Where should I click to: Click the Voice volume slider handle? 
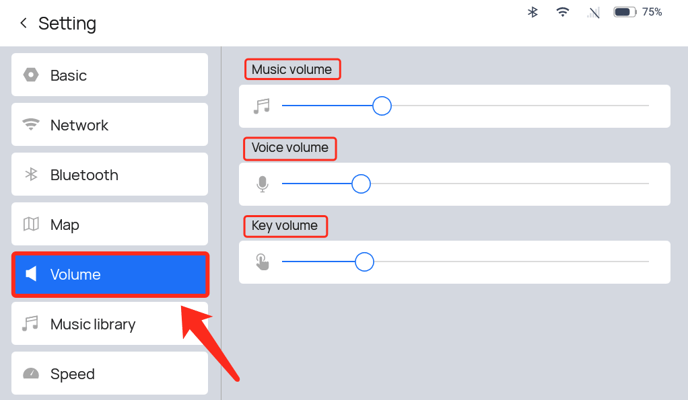pyautogui.click(x=361, y=184)
